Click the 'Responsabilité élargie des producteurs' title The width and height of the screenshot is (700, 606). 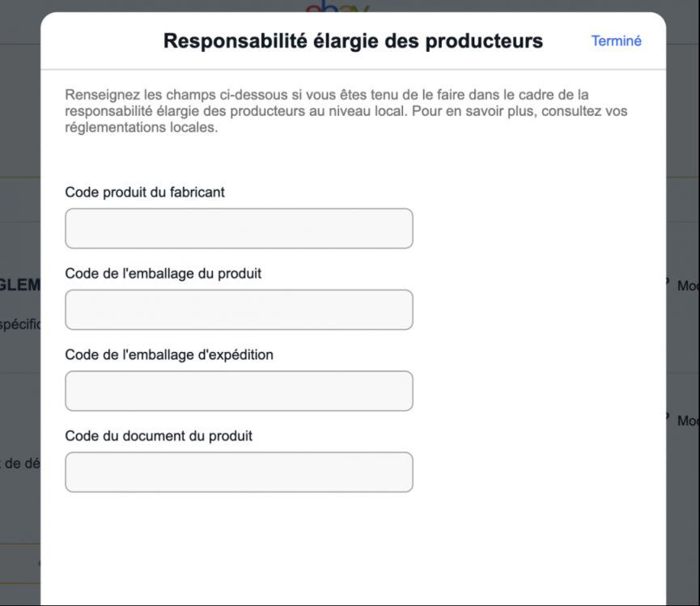pos(353,41)
